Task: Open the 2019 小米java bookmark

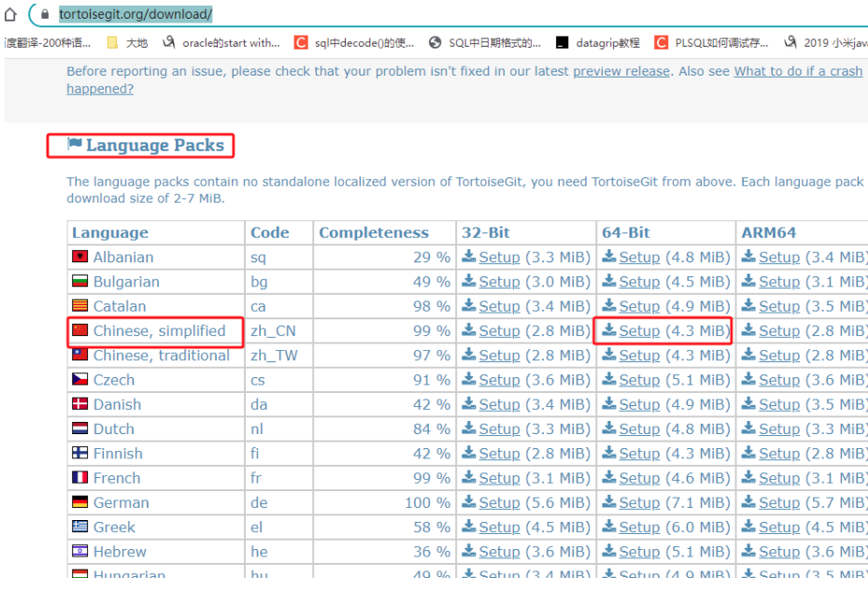Action: (x=826, y=43)
